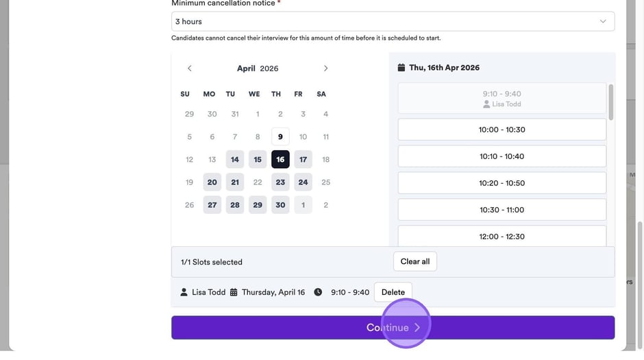Choose April 30 on the calendar
Viewport: 644px width, 360px height.
click(280, 205)
